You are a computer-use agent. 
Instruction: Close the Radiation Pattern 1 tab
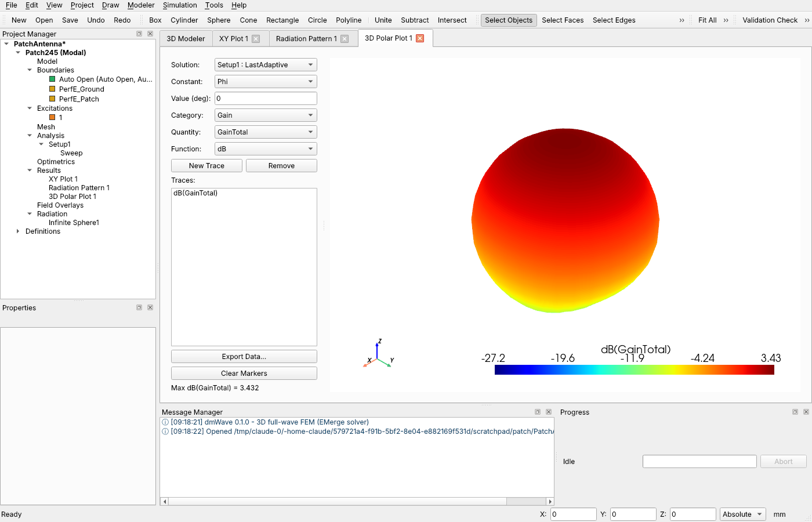(x=345, y=39)
